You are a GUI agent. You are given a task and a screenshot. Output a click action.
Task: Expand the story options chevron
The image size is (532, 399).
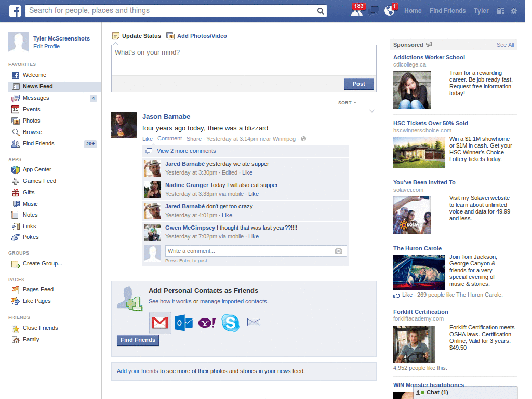click(x=372, y=111)
